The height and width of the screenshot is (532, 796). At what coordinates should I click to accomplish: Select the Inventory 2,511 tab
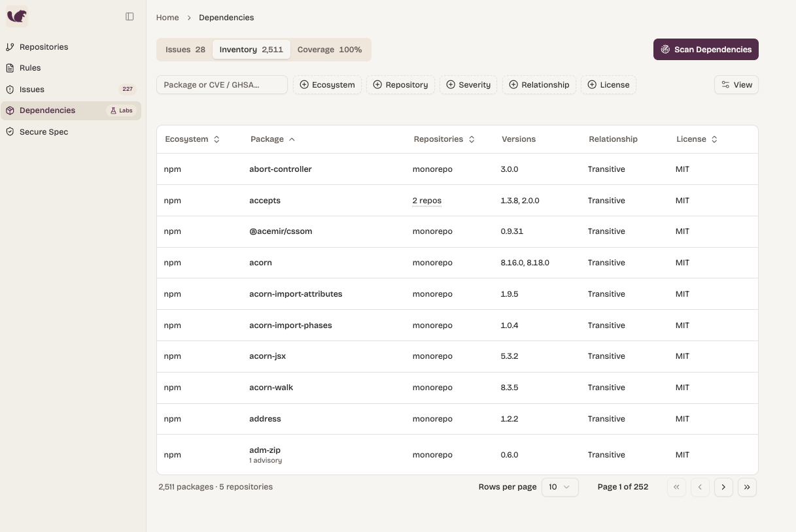251,50
